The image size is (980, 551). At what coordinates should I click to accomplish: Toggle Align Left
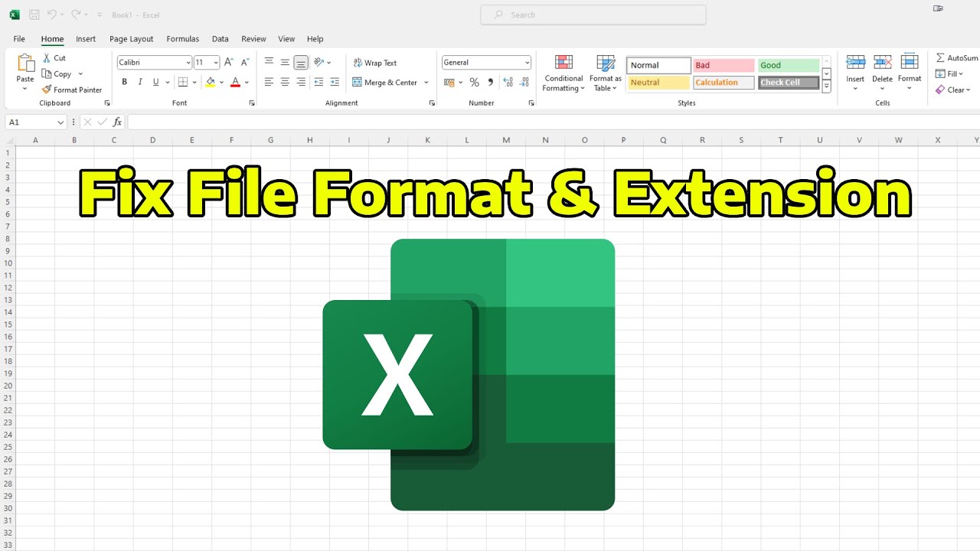(269, 82)
